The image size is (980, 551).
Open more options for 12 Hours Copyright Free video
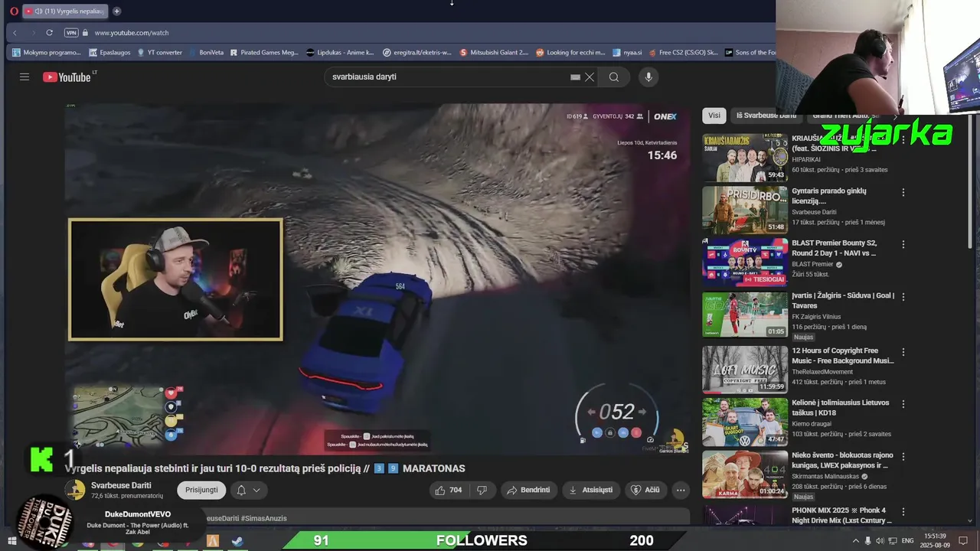pyautogui.click(x=903, y=353)
